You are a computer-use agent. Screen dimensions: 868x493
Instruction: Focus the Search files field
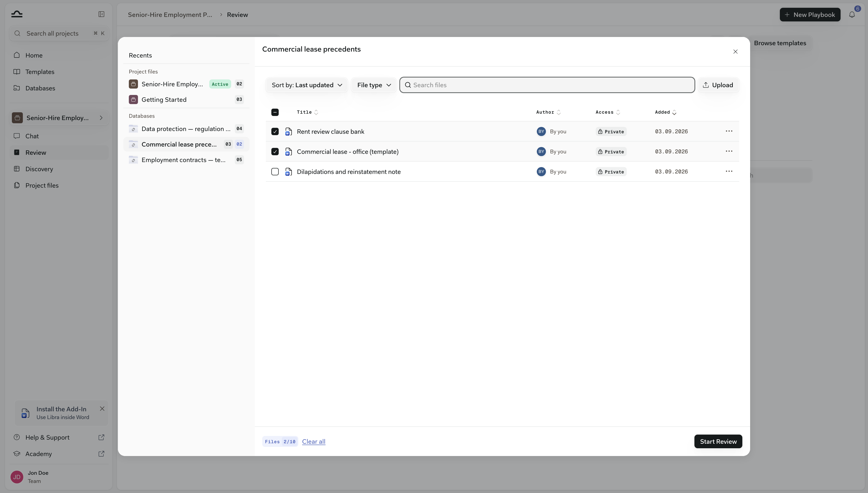pyautogui.click(x=547, y=85)
